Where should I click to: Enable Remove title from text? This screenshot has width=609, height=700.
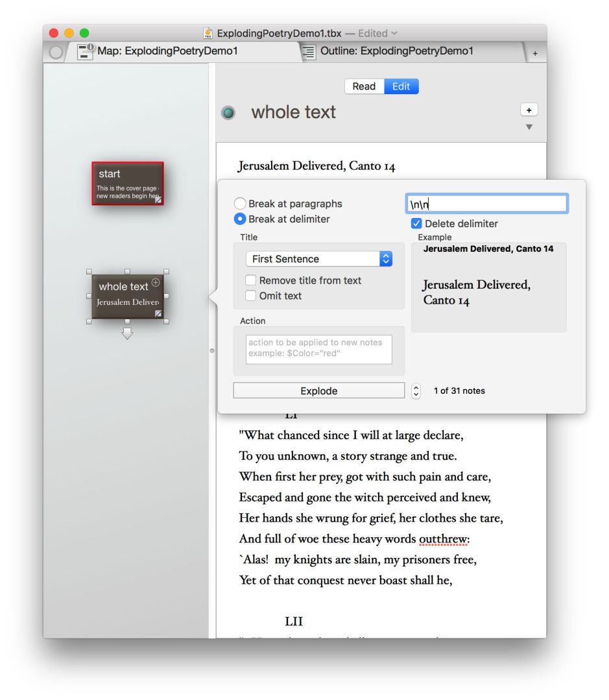coord(250,281)
